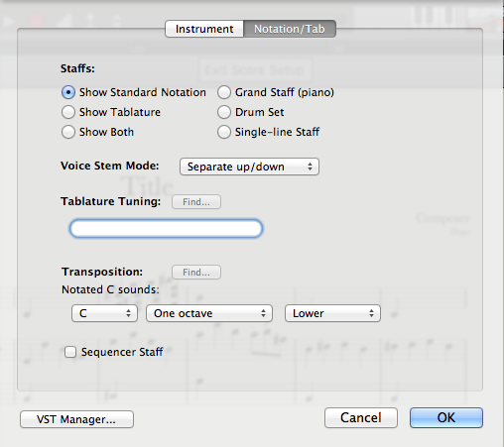Click the Transposition Find button
This screenshot has width=504, height=447.
click(196, 273)
